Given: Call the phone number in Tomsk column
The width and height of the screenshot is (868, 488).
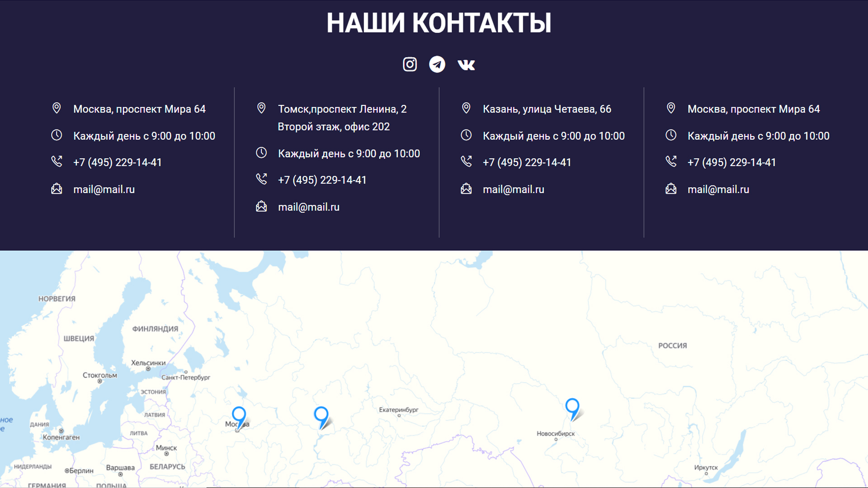Looking at the screenshot, I should [x=322, y=180].
